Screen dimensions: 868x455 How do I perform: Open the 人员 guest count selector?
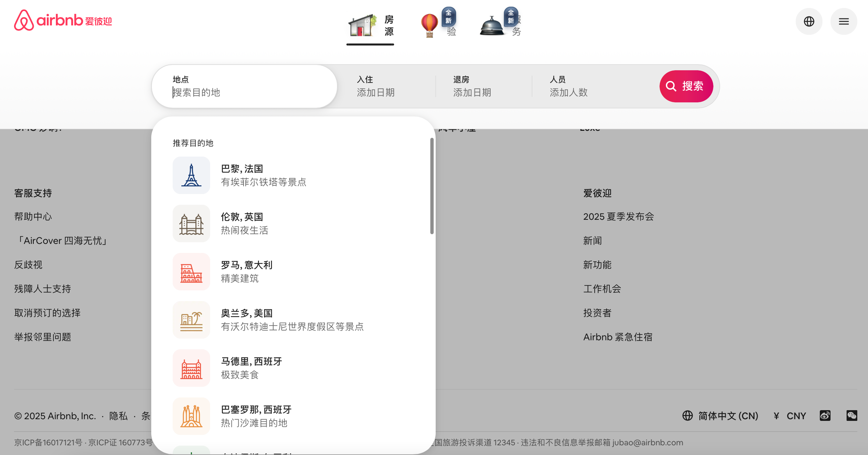tap(593, 86)
